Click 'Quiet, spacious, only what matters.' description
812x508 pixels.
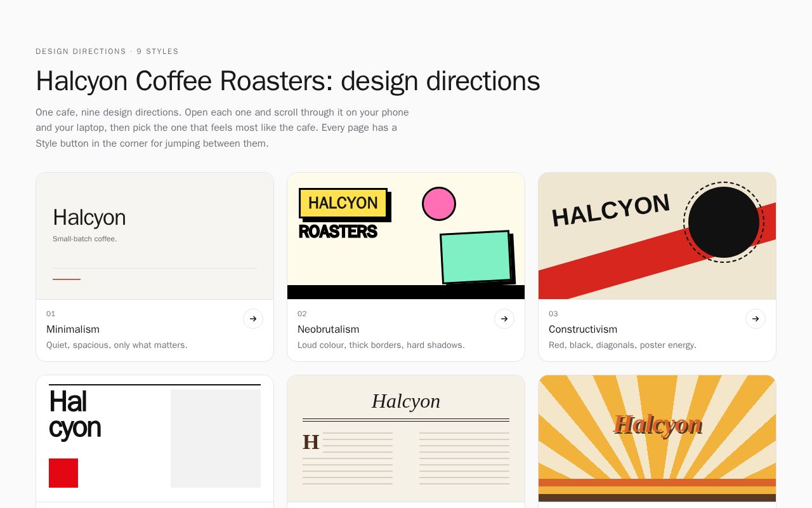[x=117, y=345]
